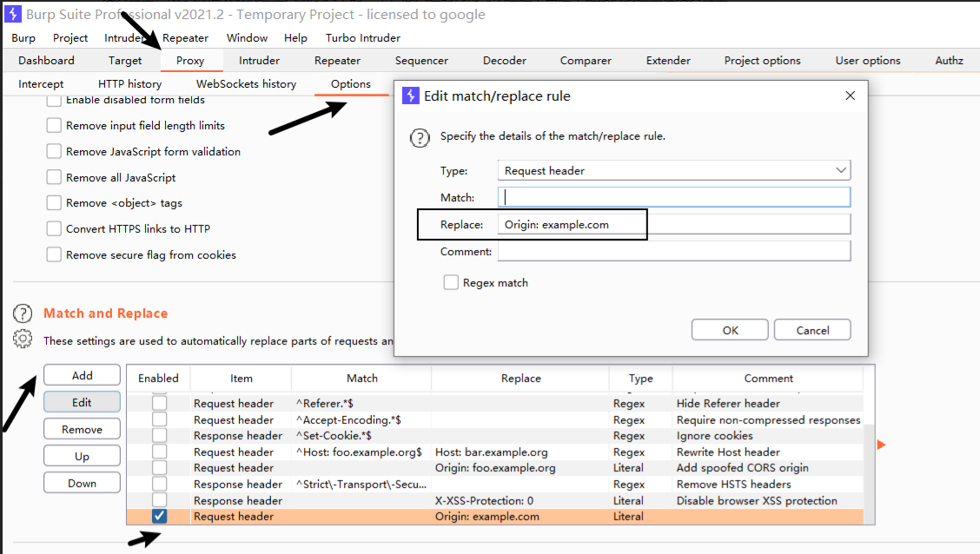Enable Convert HTTPS links to HTTP
The height and width of the screenshot is (554, 980).
pos(55,228)
